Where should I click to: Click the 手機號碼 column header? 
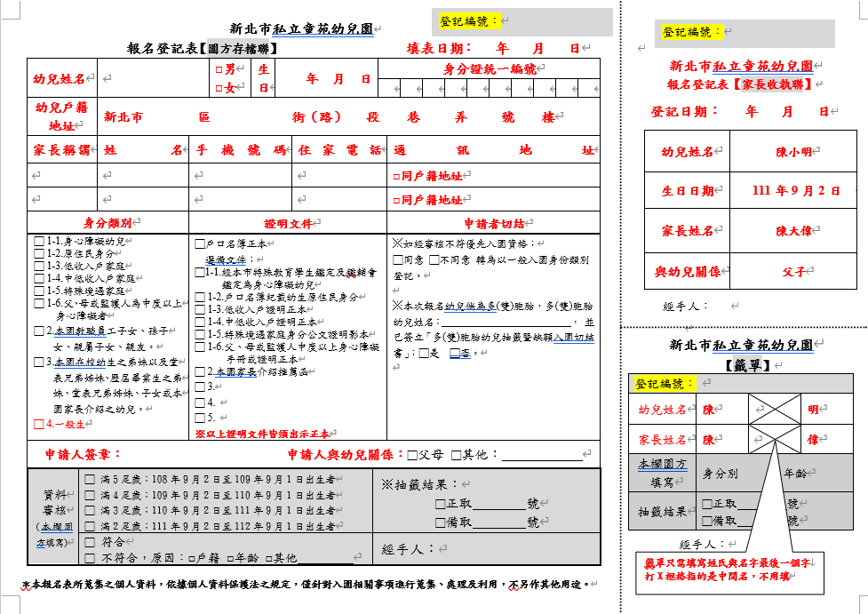240,150
